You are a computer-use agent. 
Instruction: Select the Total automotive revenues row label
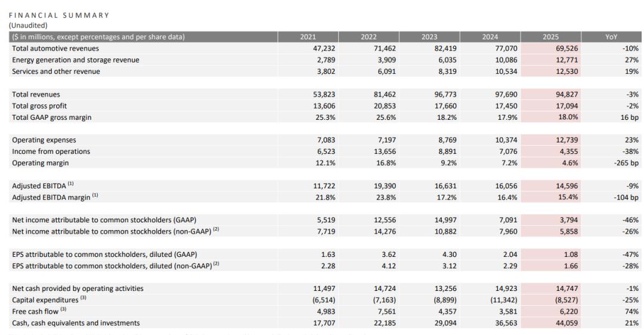click(x=54, y=48)
